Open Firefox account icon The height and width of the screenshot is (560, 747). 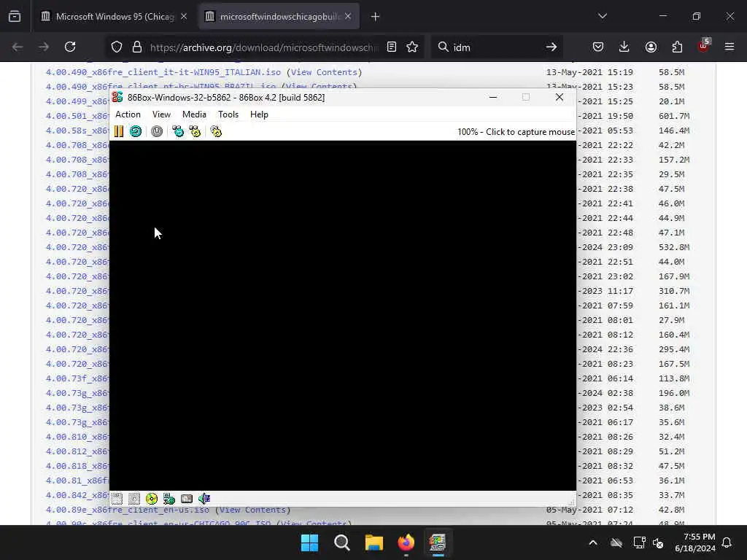pyautogui.click(x=651, y=47)
